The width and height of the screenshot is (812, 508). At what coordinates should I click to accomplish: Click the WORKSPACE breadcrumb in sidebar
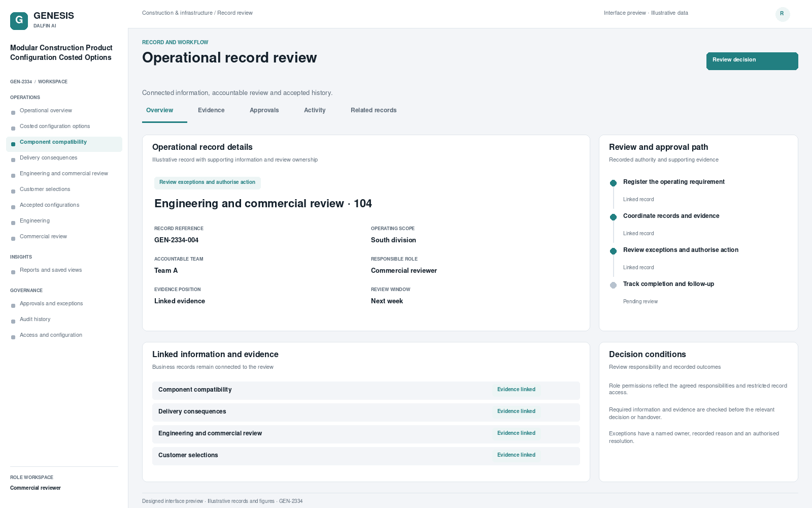point(53,82)
